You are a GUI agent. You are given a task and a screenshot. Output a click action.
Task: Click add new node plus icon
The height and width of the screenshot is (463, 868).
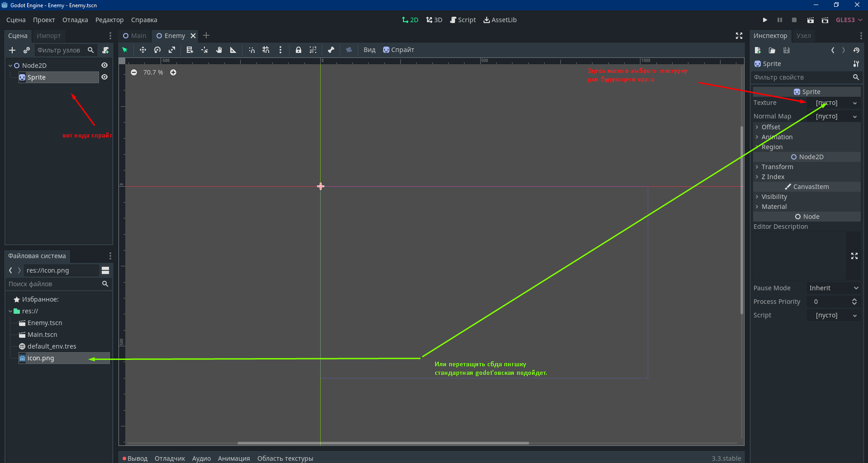12,50
